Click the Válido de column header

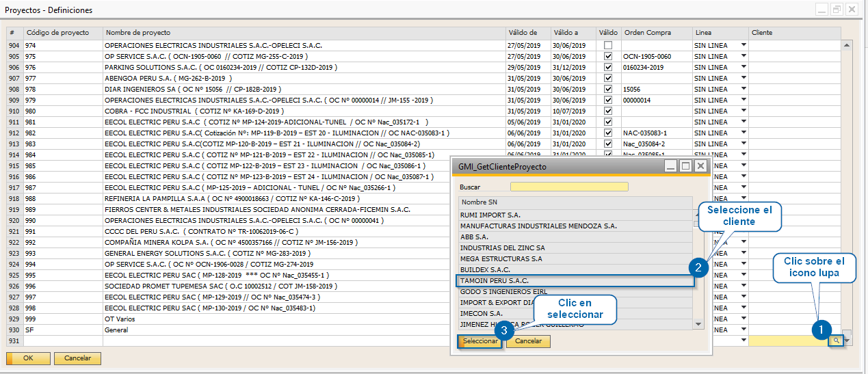click(x=528, y=32)
